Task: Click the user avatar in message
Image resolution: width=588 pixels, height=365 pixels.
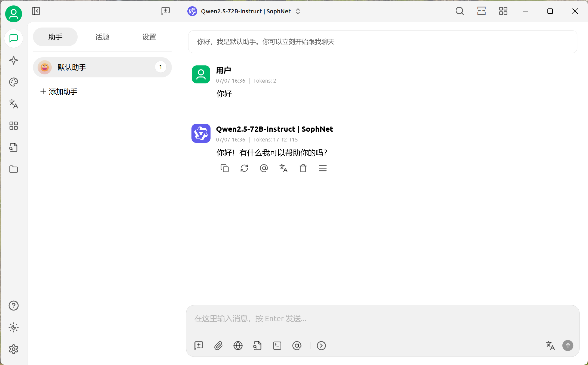Action: tap(201, 74)
